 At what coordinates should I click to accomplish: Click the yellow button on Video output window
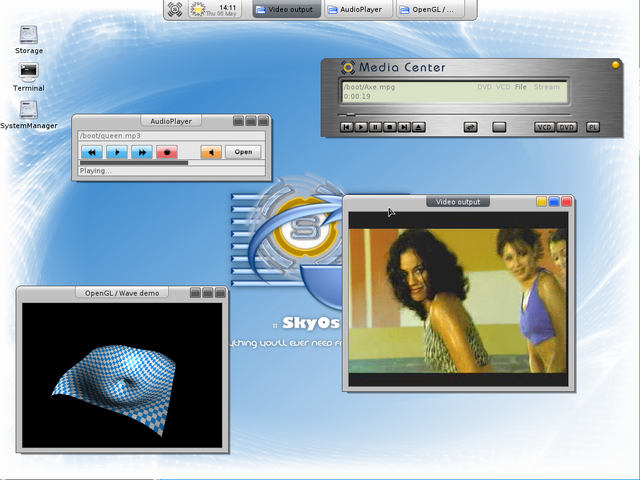541,202
